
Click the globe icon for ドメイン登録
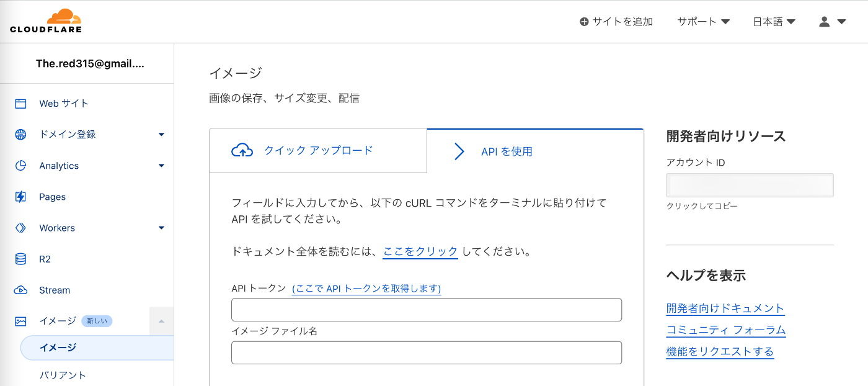pyautogui.click(x=20, y=135)
